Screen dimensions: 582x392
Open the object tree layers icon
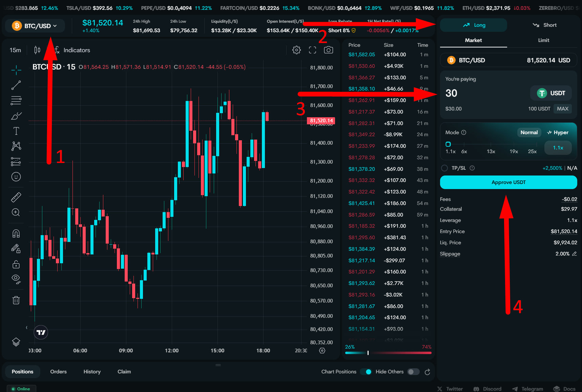tap(16, 342)
